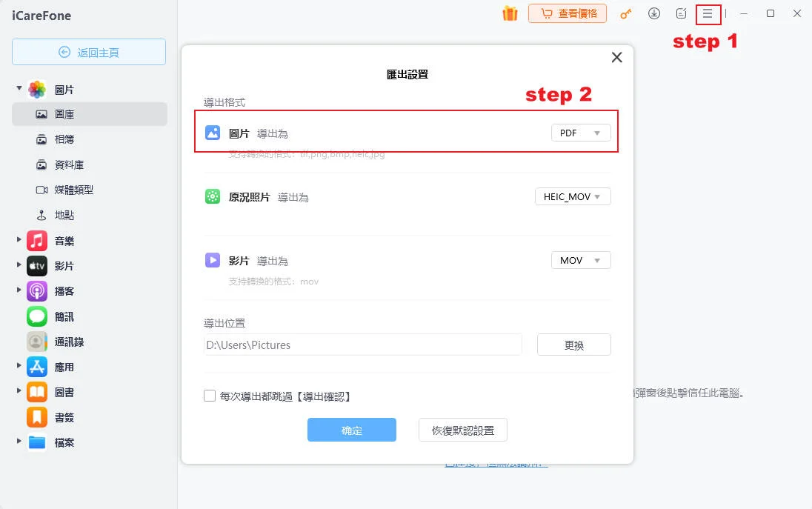Click the 返回主頁 button
This screenshot has width=812, height=509.
coord(89,52)
